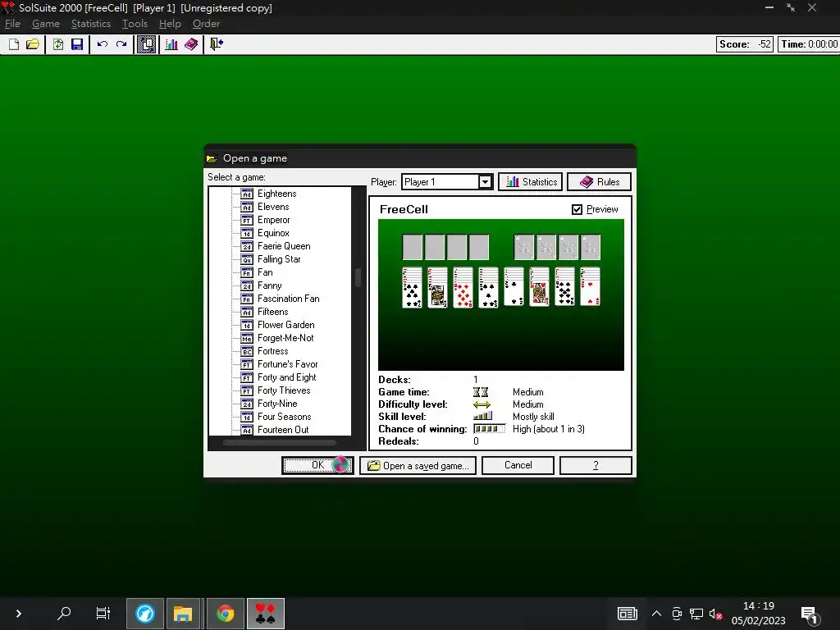Screen dimensions: 840x630
Task: Open the Statistics menu
Action: (x=91, y=24)
